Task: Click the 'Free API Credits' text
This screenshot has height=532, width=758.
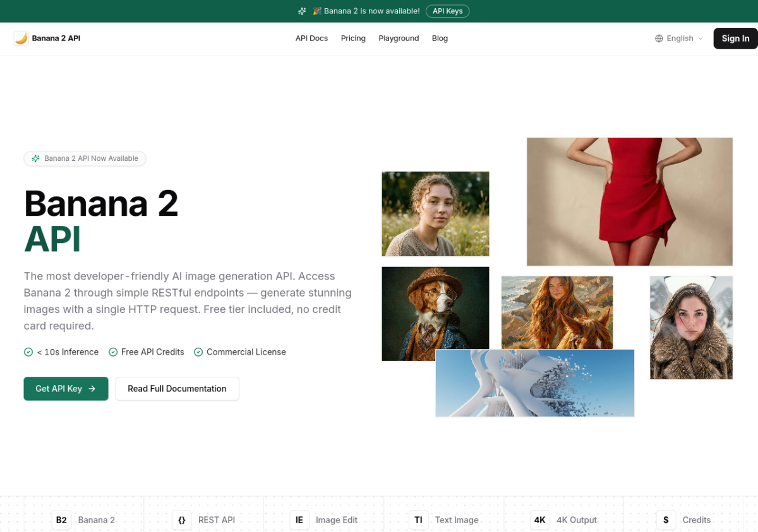Action: pyautogui.click(x=153, y=352)
